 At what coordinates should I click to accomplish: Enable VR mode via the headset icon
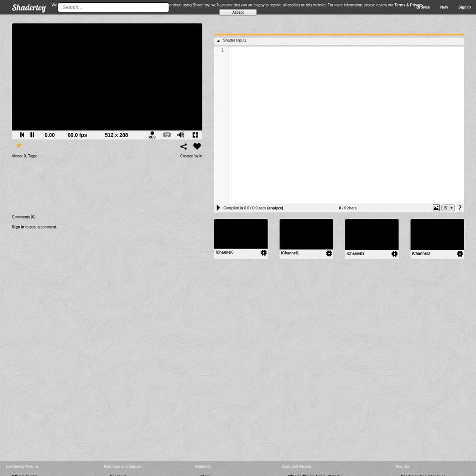click(167, 135)
